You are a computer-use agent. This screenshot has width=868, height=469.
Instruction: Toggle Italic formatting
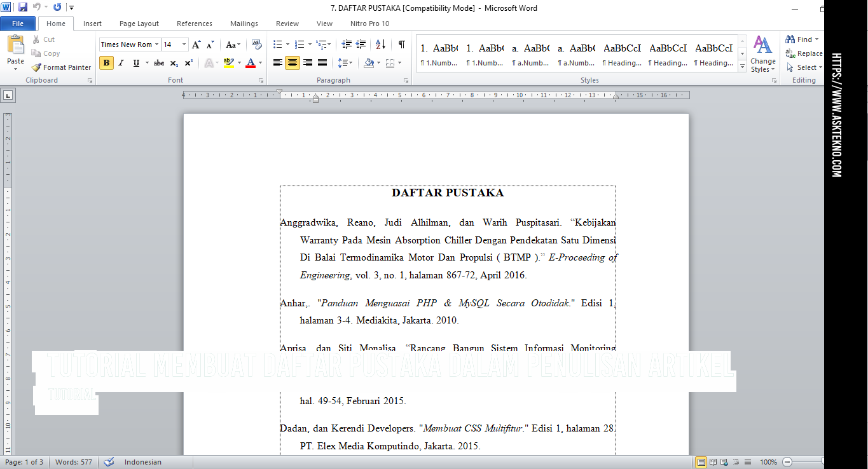pos(121,63)
